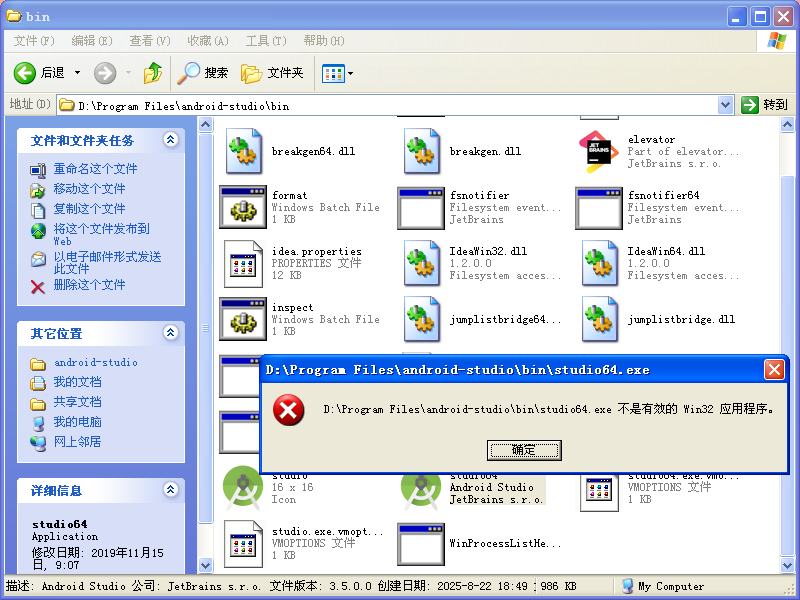Open the 查看(V) menu
This screenshot has height=600, width=800.
click(x=149, y=41)
